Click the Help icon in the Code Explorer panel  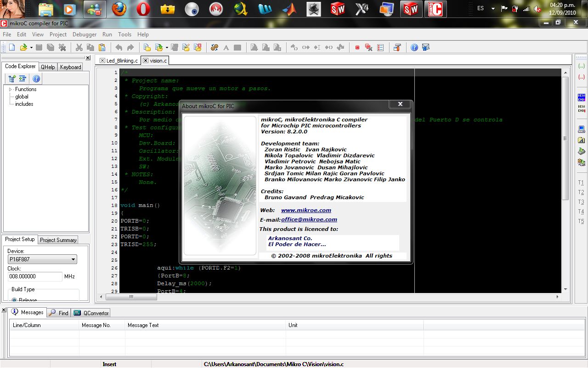(36, 78)
